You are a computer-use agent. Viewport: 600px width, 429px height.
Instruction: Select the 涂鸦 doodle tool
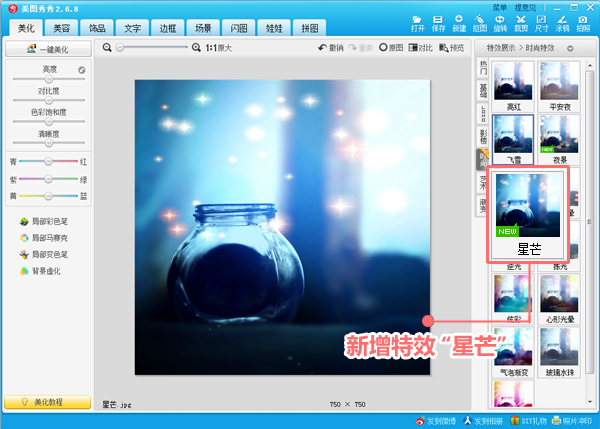click(562, 22)
